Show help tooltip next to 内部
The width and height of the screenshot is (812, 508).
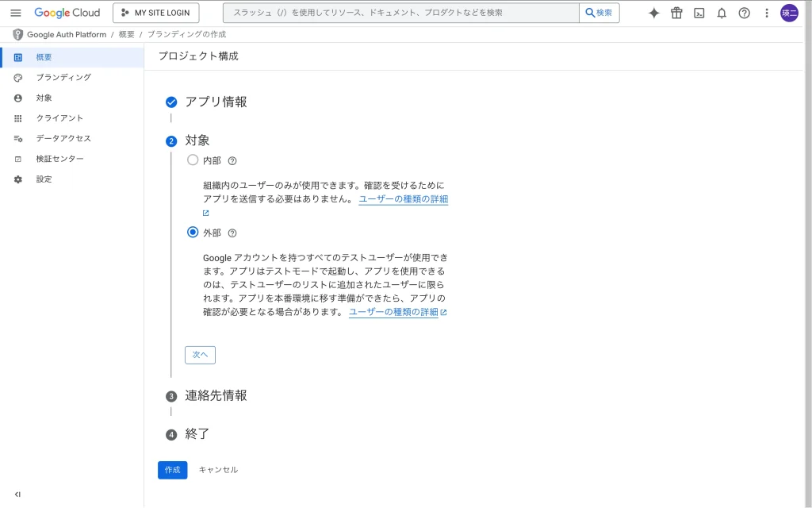pos(232,160)
